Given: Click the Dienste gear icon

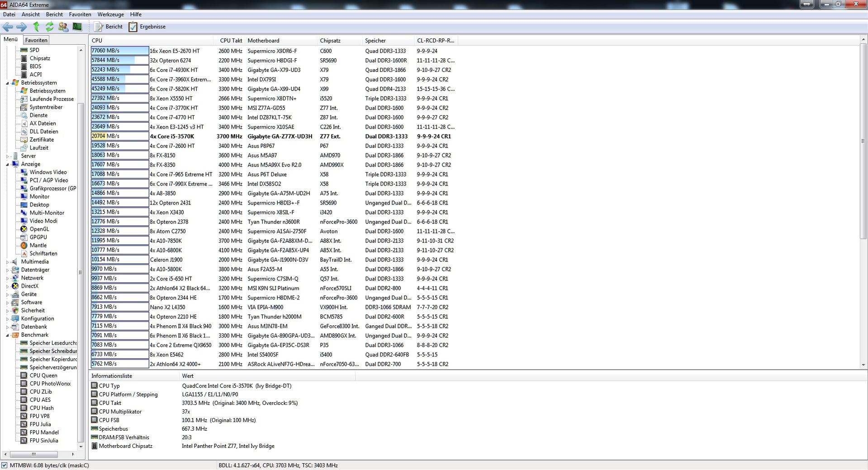Looking at the screenshot, I should click(24, 115).
